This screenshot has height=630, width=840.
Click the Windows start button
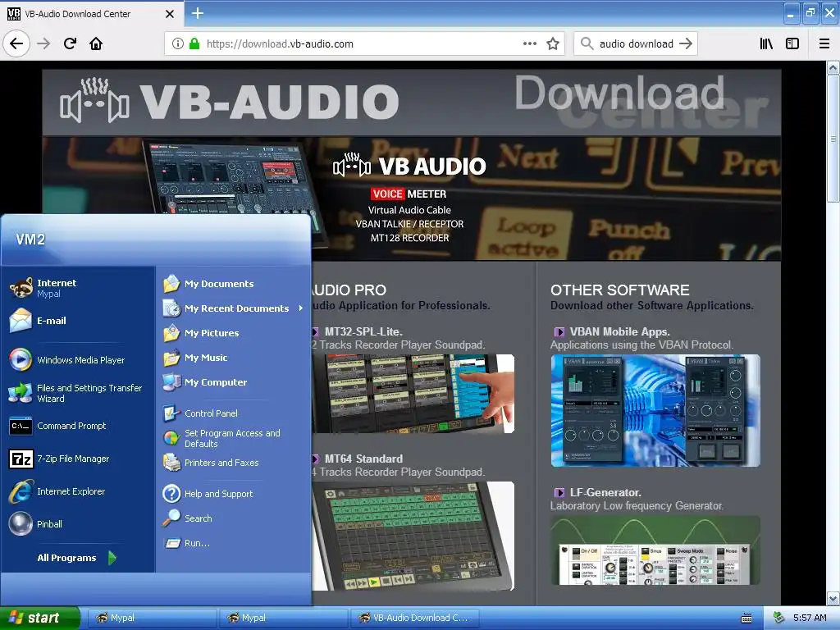point(39,618)
